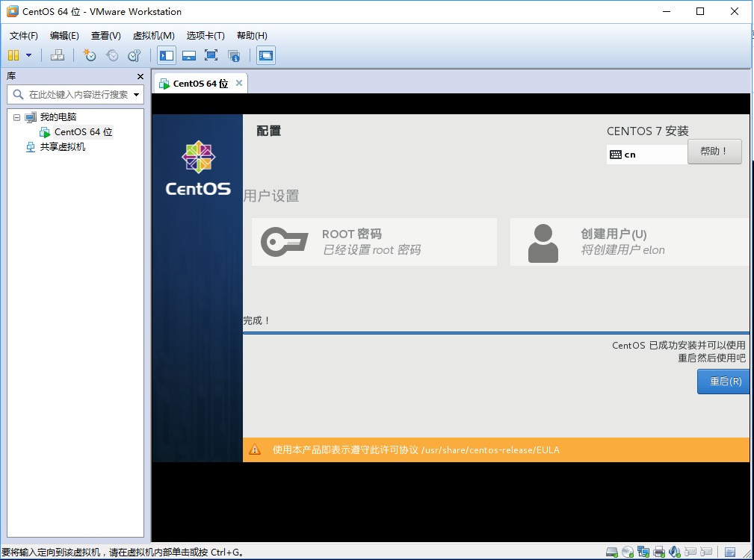Click the VMware Workstation title bar icon

(x=13, y=11)
